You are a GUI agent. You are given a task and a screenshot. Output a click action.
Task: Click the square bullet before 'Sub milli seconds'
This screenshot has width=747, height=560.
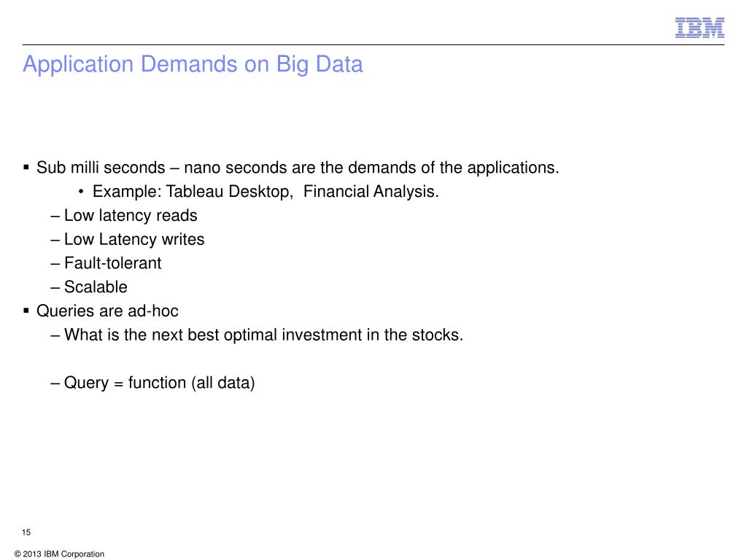tap(26, 167)
